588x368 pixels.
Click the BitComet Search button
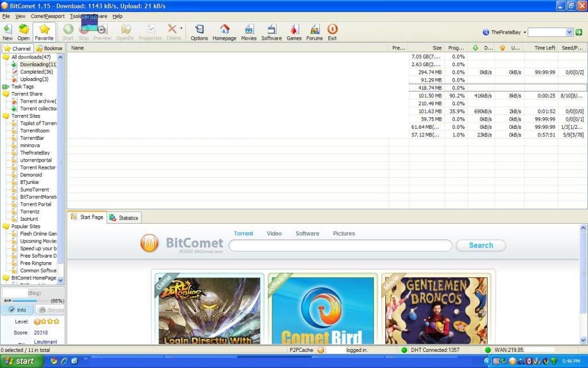481,246
